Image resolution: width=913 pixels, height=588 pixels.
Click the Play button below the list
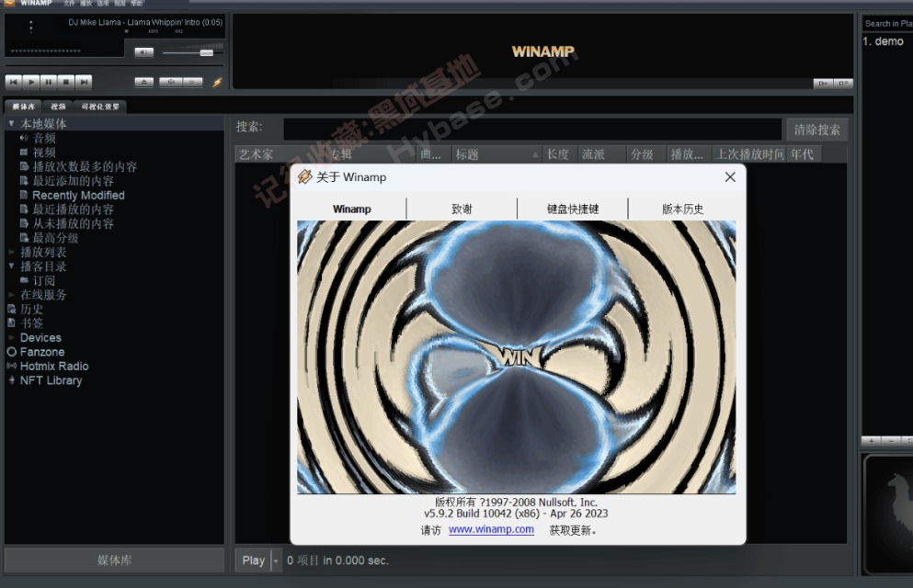[x=253, y=560]
